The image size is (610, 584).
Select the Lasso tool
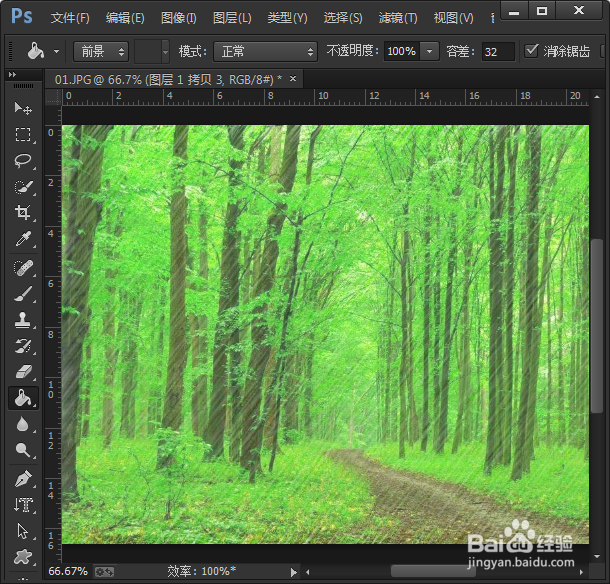[23, 160]
